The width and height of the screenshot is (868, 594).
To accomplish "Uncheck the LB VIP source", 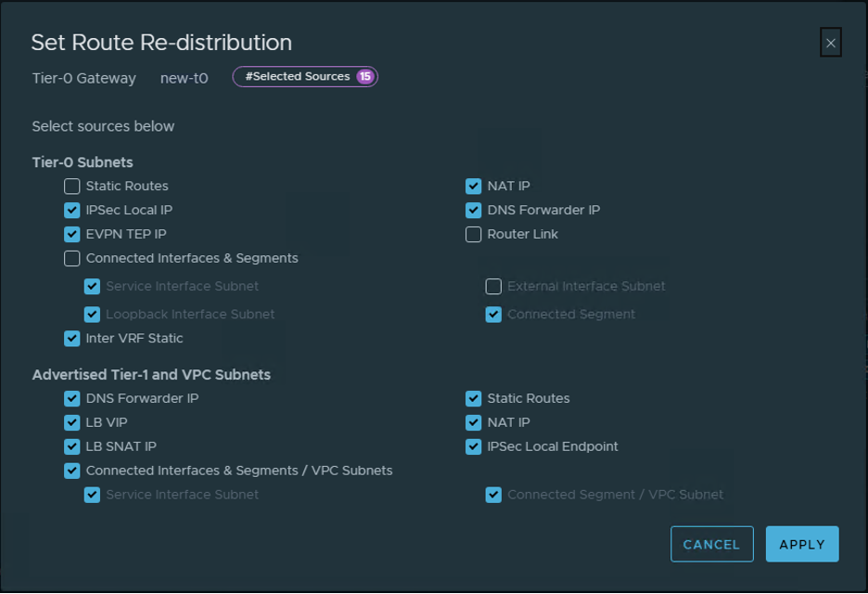I will click(x=72, y=423).
